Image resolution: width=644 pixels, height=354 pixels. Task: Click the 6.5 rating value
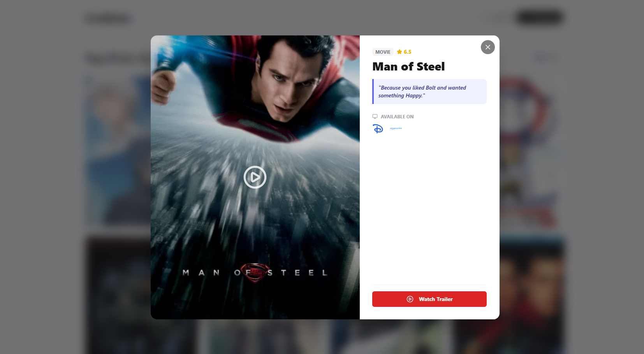tap(406, 52)
